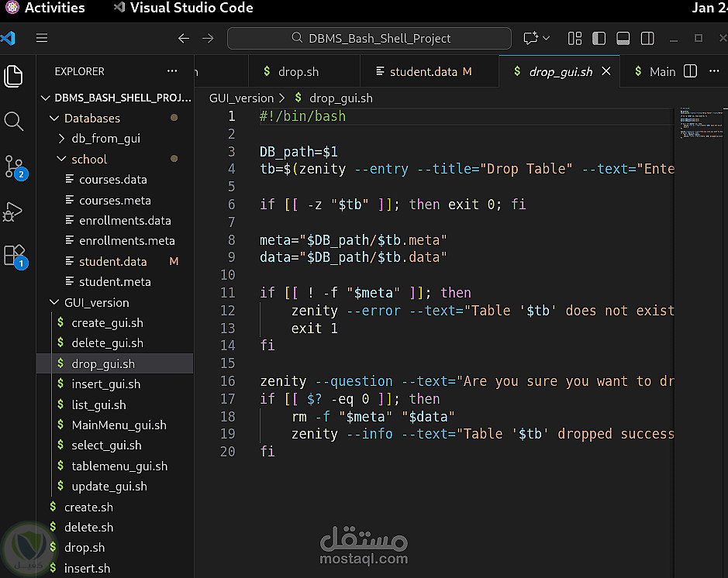Go back using the left arrow

point(183,38)
